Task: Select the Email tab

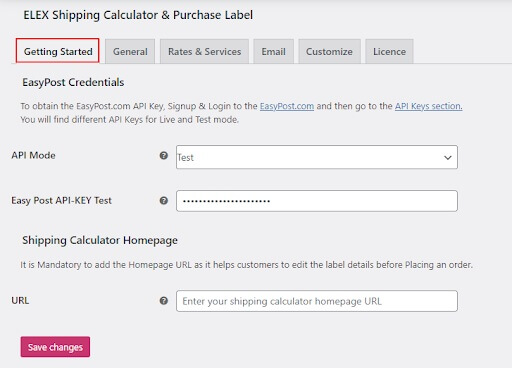Action: [273, 51]
